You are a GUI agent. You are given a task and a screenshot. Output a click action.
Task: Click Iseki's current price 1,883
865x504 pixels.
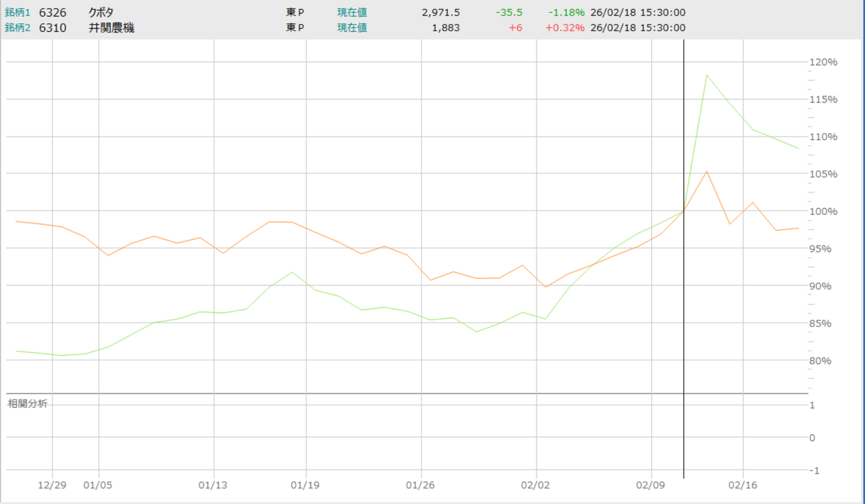pyautogui.click(x=447, y=28)
